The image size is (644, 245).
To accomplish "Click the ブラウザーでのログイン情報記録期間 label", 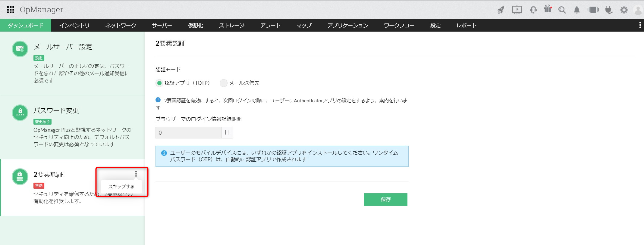I will point(199,119).
